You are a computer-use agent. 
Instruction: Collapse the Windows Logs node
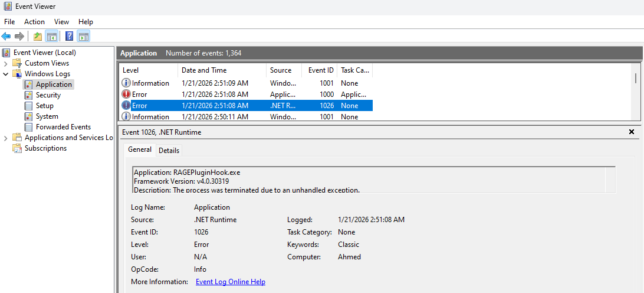pyautogui.click(x=6, y=74)
